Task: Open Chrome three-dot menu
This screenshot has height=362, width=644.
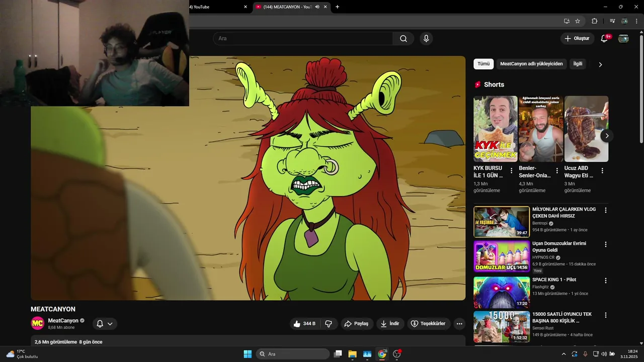Action: coord(636,21)
